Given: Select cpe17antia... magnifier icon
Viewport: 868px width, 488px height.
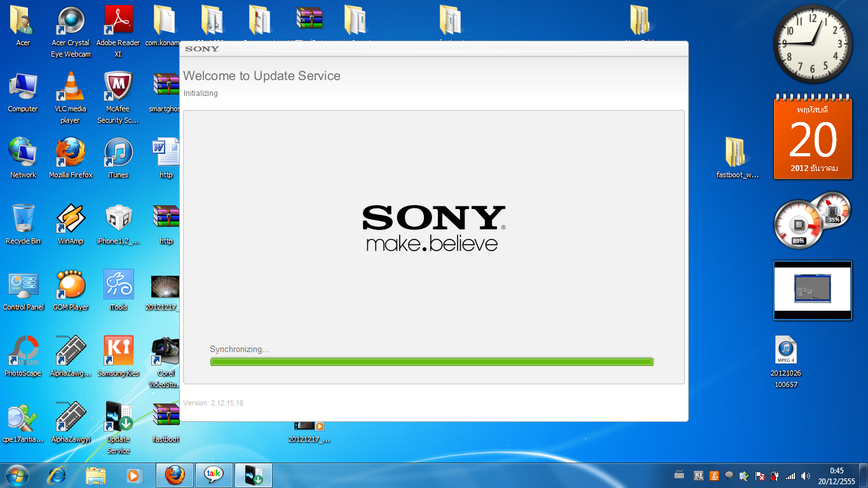Looking at the screenshot, I should click(x=23, y=422).
